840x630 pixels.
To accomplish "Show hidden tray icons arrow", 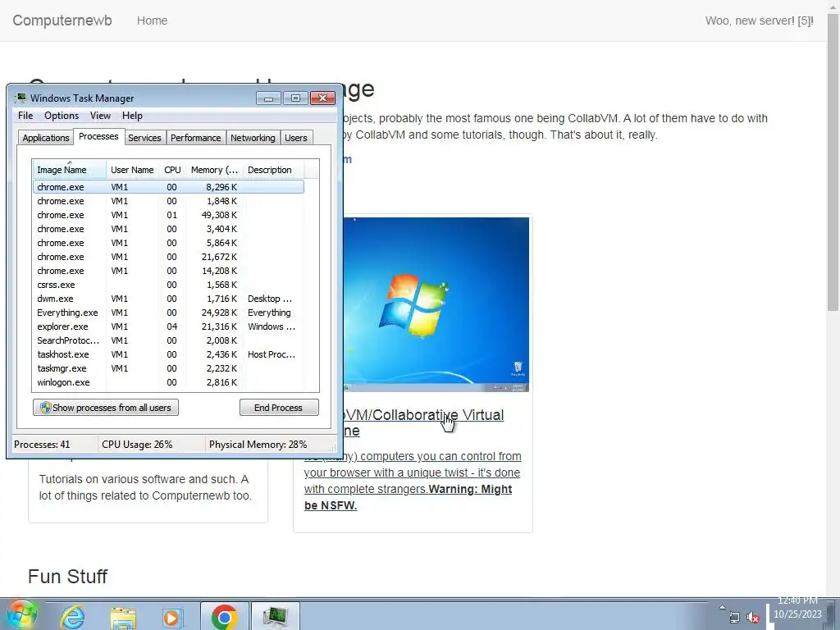I will (x=722, y=608).
